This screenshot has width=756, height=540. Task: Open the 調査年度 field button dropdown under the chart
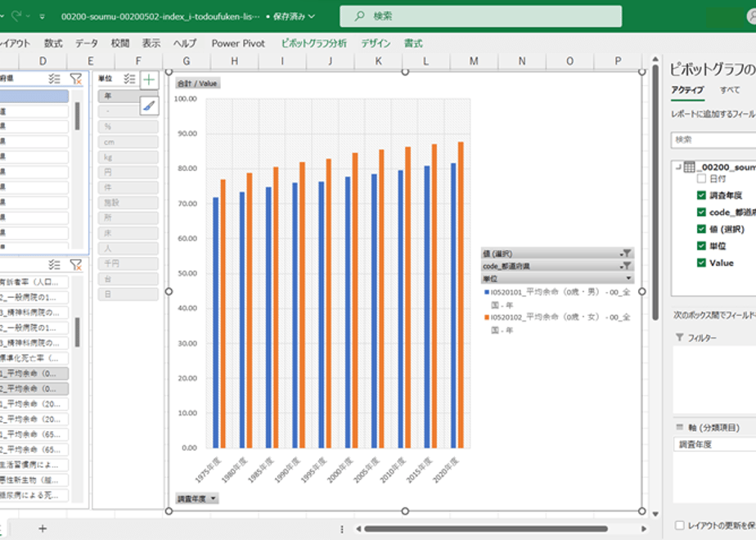(x=196, y=498)
